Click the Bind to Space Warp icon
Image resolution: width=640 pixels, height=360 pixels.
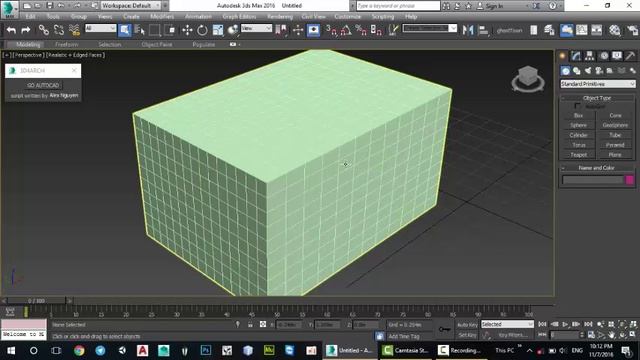tap(74, 30)
